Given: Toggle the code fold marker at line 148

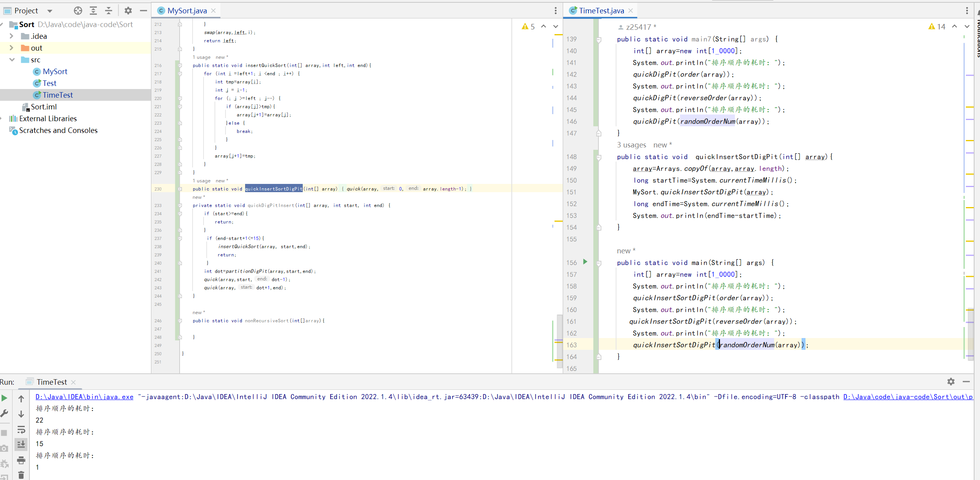Looking at the screenshot, I should pyautogui.click(x=599, y=157).
